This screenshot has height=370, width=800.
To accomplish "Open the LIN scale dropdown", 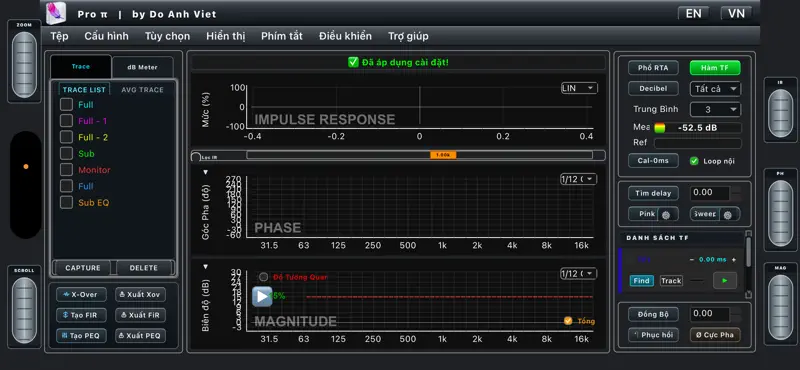I will pyautogui.click(x=579, y=88).
